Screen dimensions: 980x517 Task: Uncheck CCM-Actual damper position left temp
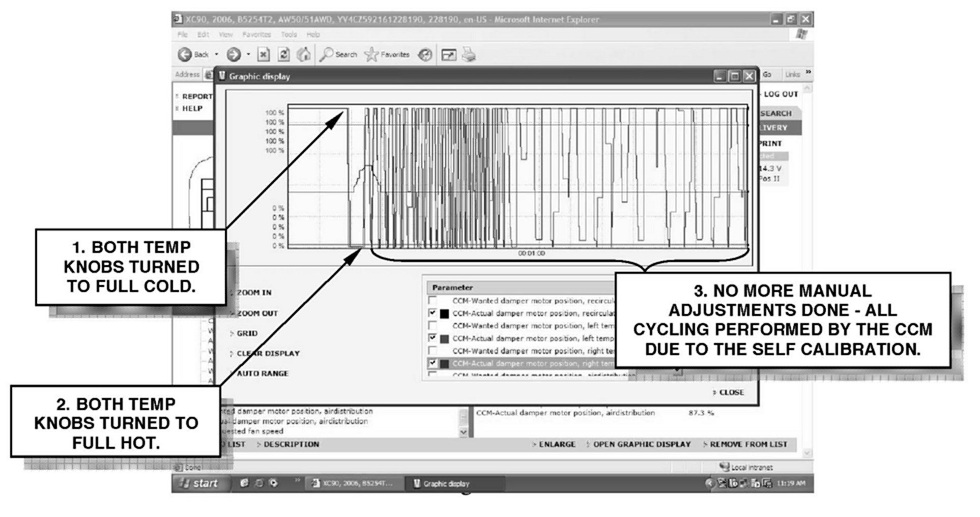(433, 338)
